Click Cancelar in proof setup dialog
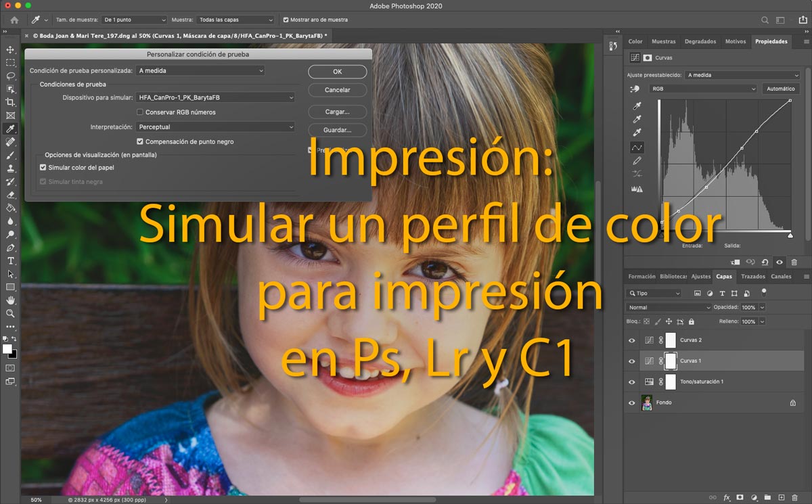812x504 pixels. [337, 90]
